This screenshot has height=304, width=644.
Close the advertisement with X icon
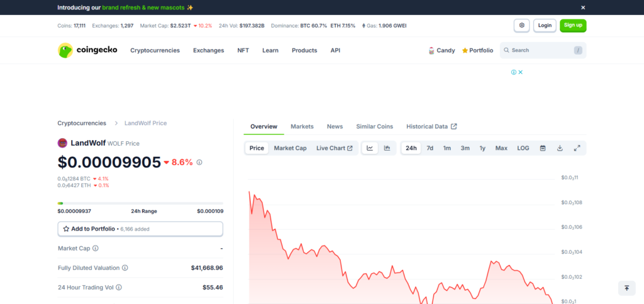[x=520, y=72]
